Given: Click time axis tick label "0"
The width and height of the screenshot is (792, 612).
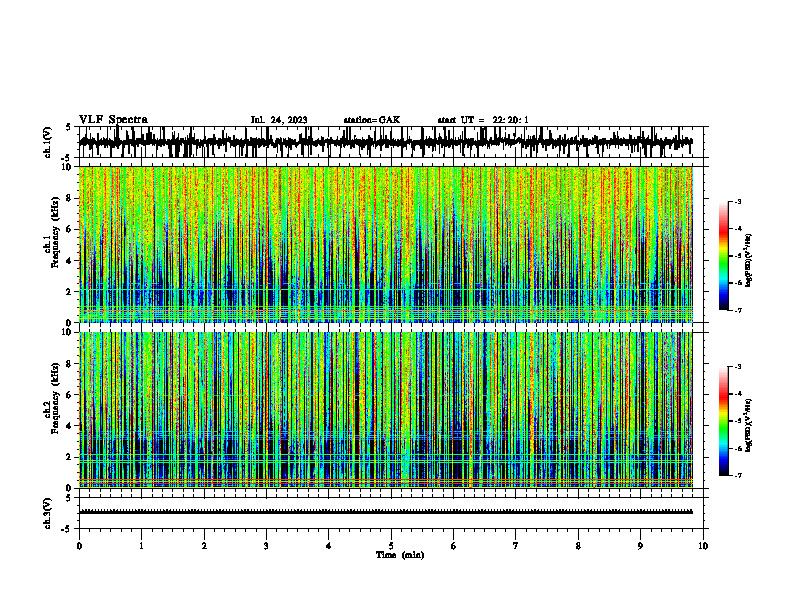Looking at the screenshot, I should tap(79, 546).
